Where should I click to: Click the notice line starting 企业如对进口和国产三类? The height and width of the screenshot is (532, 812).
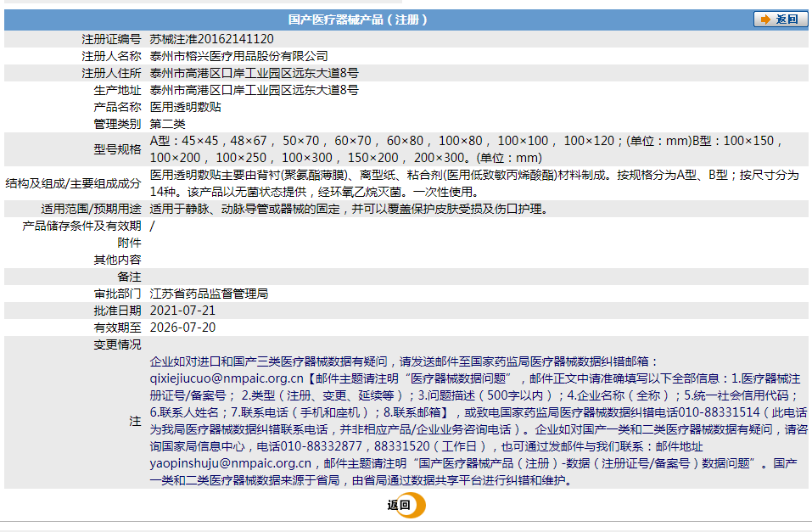coord(404,361)
